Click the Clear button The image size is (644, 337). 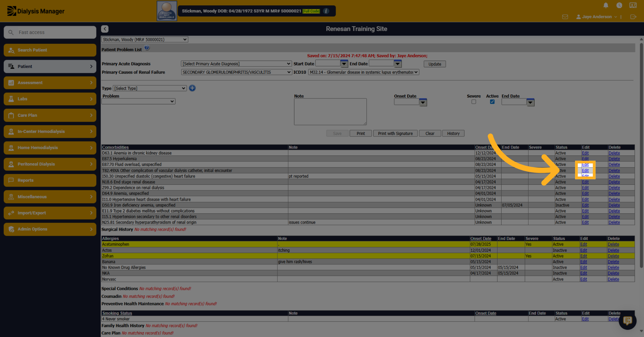pos(430,134)
